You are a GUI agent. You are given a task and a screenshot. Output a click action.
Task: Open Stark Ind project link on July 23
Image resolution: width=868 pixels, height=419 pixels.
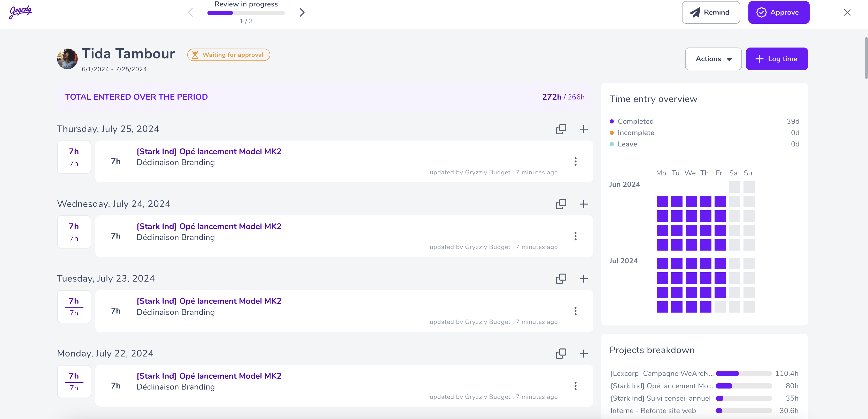point(209,301)
